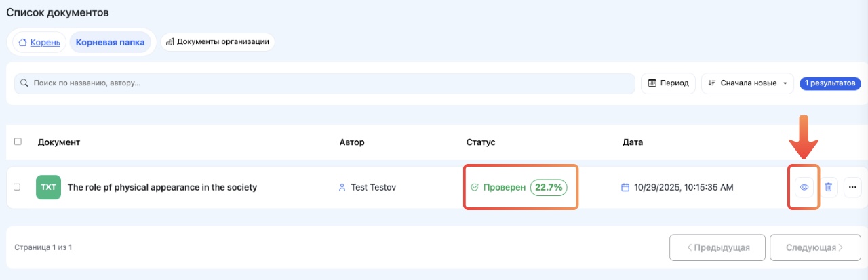The width and height of the screenshot is (868, 280).
Task: Click the home icon in Корень breadcrumb
Action: (x=22, y=42)
